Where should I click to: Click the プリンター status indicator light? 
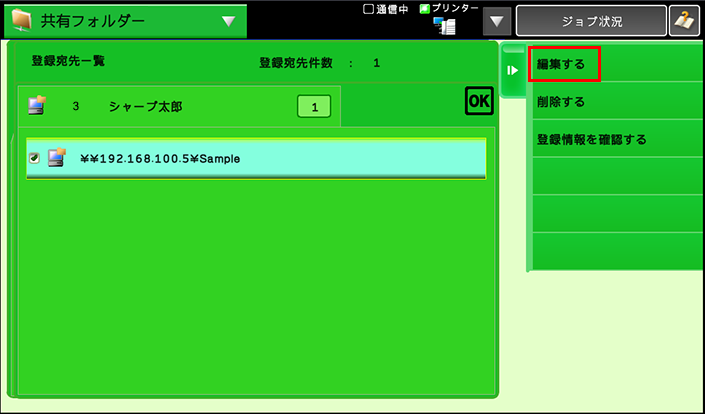click(x=424, y=8)
